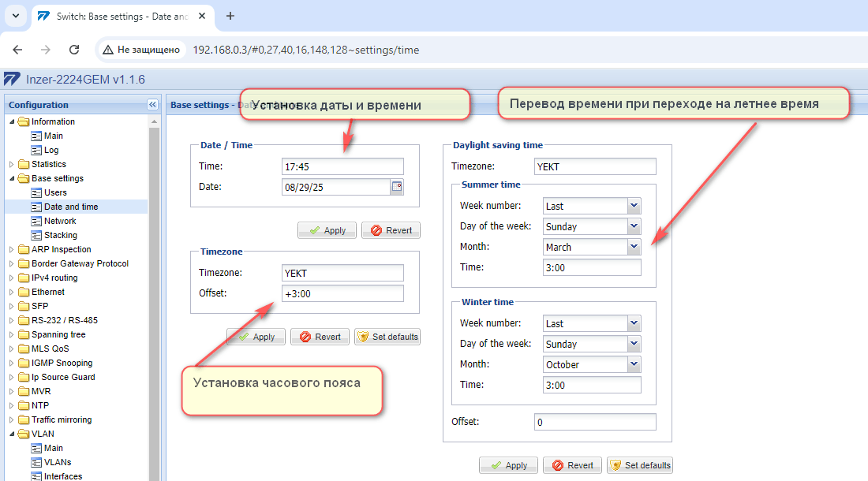This screenshot has width=868, height=481.
Task: Open a new browser tab
Action: click(230, 16)
